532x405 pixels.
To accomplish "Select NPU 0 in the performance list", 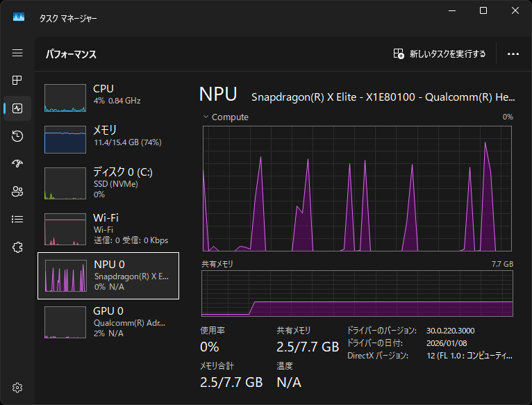I will point(108,276).
